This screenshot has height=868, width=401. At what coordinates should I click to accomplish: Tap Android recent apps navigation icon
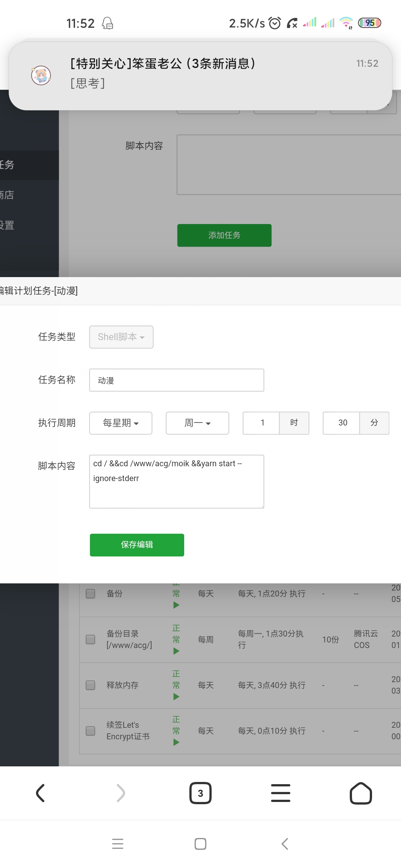pyautogui.click(x=118, y=844)
